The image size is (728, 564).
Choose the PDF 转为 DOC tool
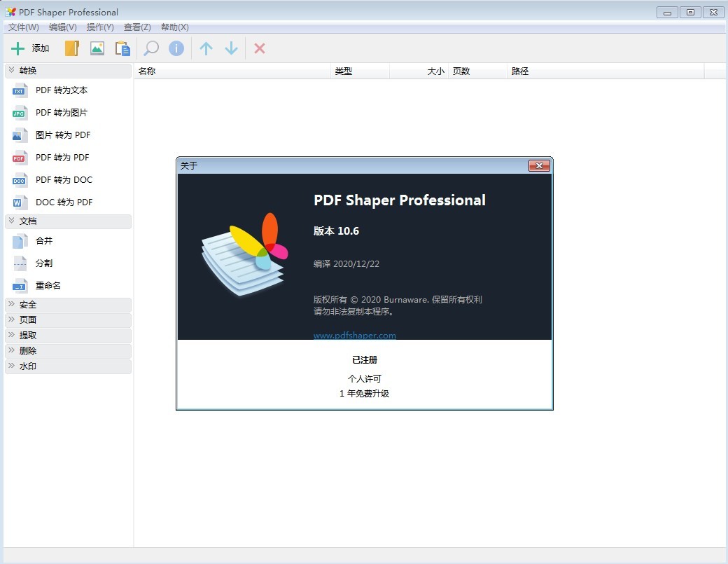[x=64, y=180]
